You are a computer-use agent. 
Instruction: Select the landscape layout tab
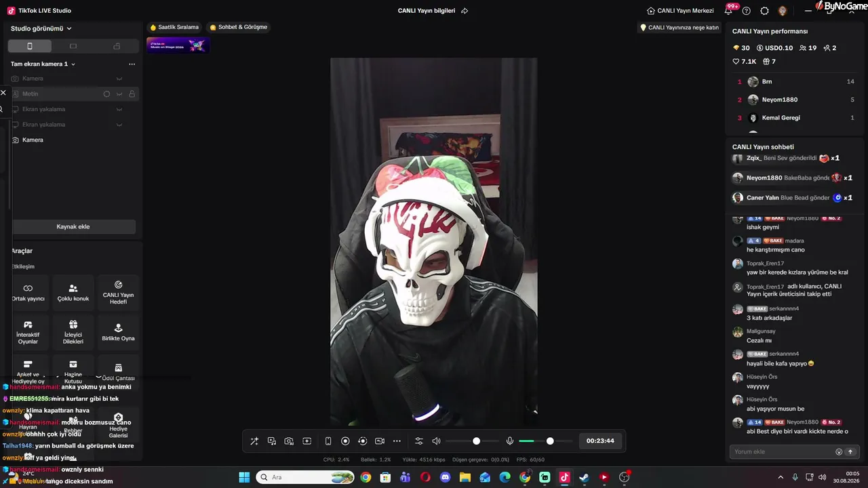point(73,46)
